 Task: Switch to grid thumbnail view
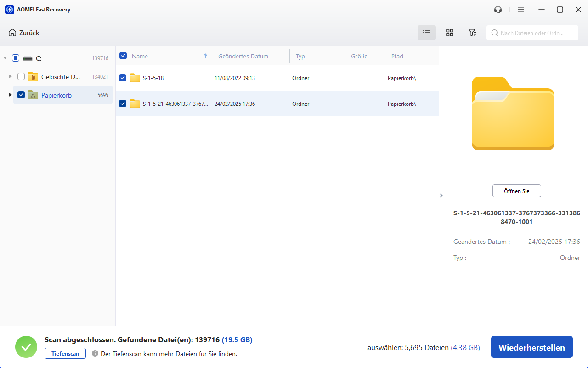pos(450,33)
